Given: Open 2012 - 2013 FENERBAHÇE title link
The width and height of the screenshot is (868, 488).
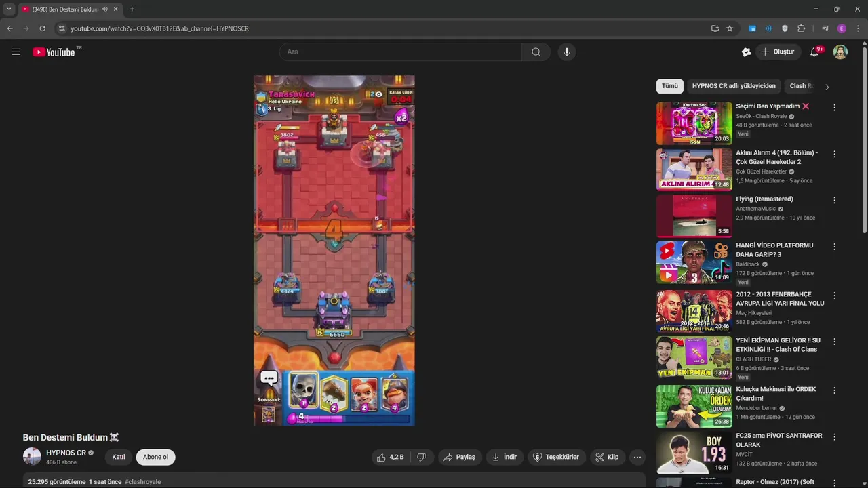Looking at the screenshot, I should [780, 299].
